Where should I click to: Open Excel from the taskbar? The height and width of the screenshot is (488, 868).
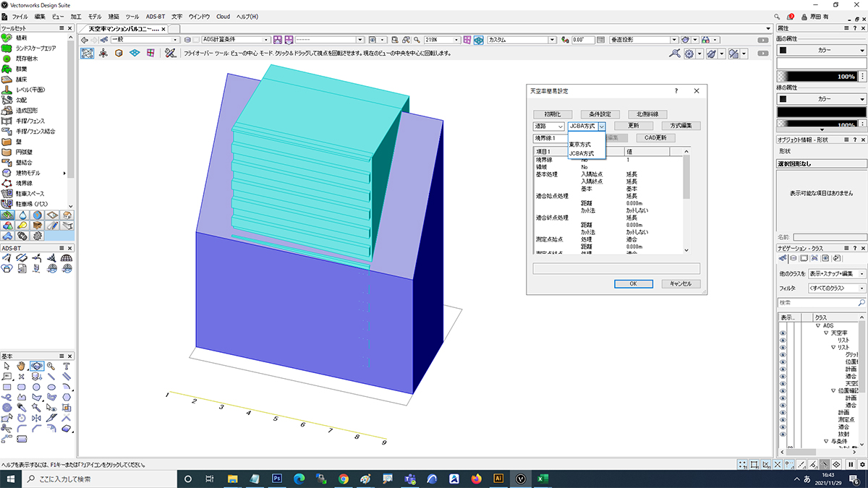pos(542,479)
